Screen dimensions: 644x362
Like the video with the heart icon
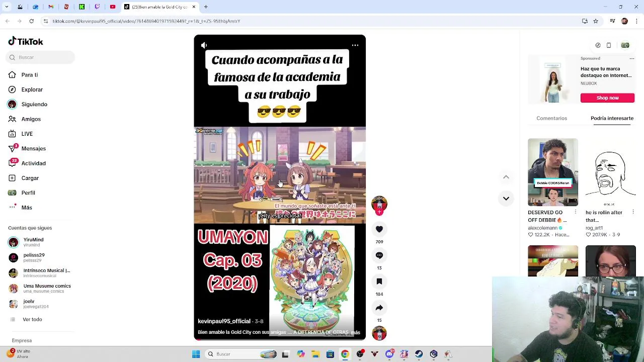pos(379,229)
